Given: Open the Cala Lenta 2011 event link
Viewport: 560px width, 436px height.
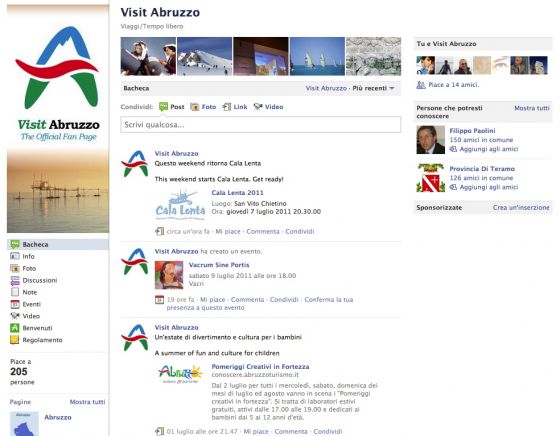Looking at the screenshot, I should 238,192.
